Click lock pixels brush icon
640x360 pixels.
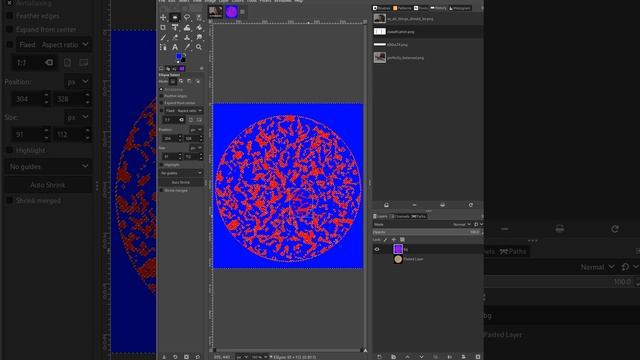(385, 240)
